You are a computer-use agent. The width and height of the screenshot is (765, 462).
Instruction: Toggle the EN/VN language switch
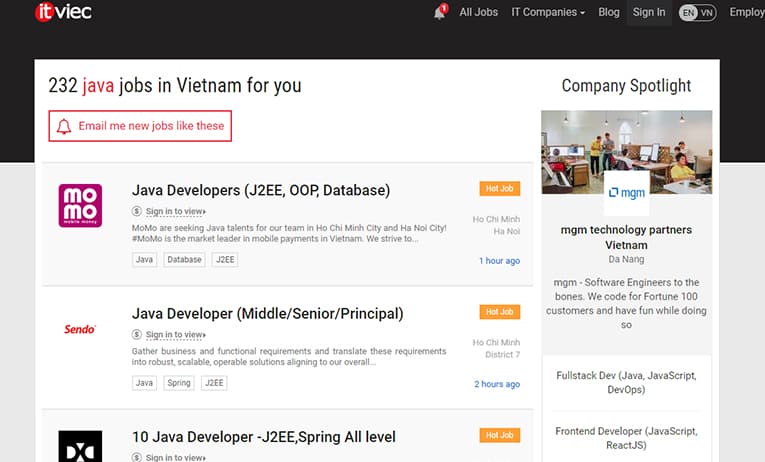click(x=698, y=13)
